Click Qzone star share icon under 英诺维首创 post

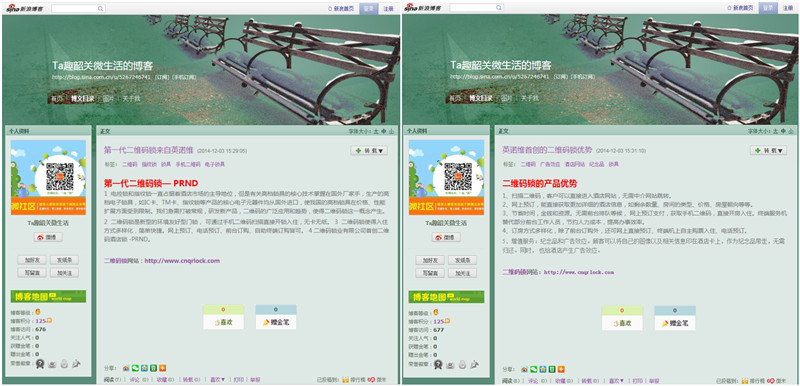pyautogui.click(x=543, y=369)
